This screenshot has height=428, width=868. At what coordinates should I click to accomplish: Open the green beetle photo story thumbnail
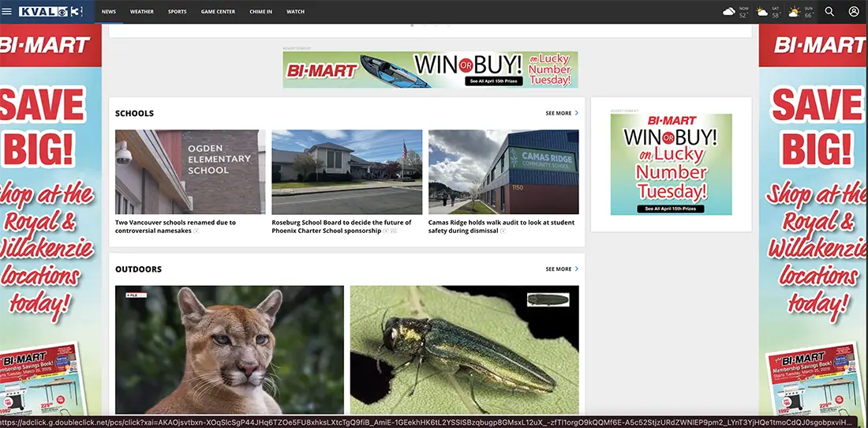pyautogui.click(x=465, y=350)
